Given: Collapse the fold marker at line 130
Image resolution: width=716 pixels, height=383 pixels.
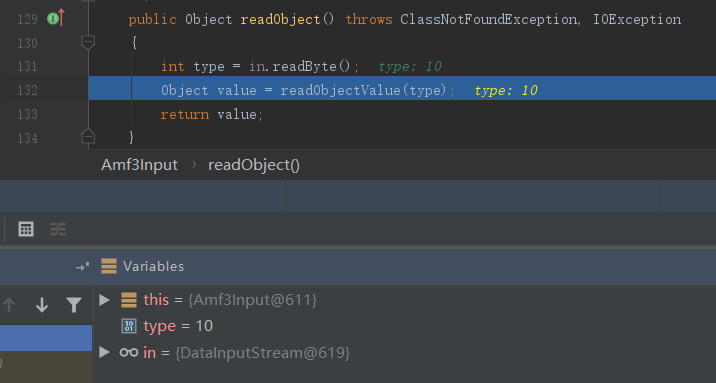Looking at the screenshot, I should [x=88, y=42].
